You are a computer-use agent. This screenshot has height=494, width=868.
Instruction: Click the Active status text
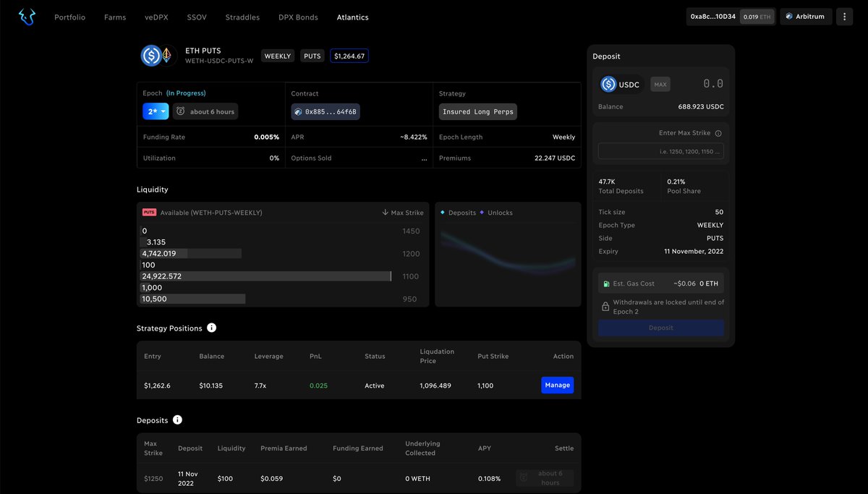(x=375, y=386)
